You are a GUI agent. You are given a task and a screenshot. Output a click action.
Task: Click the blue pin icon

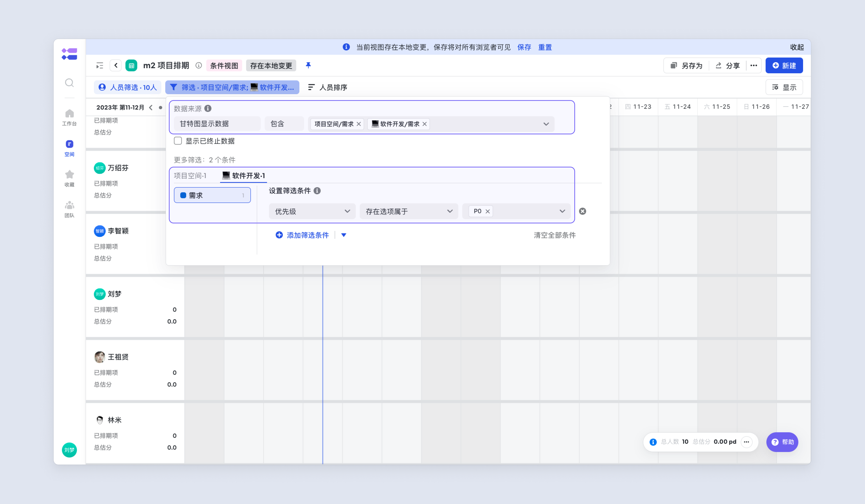click(x=308, y=65)
